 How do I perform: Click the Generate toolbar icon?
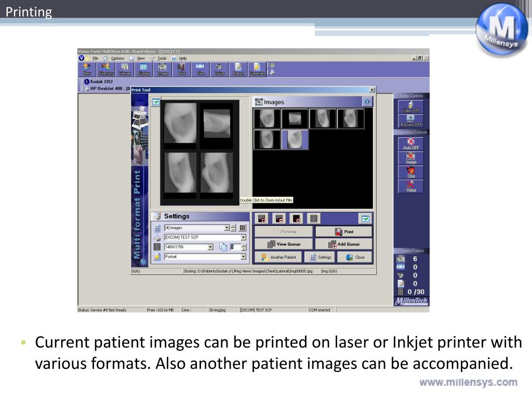pos(257,69)
